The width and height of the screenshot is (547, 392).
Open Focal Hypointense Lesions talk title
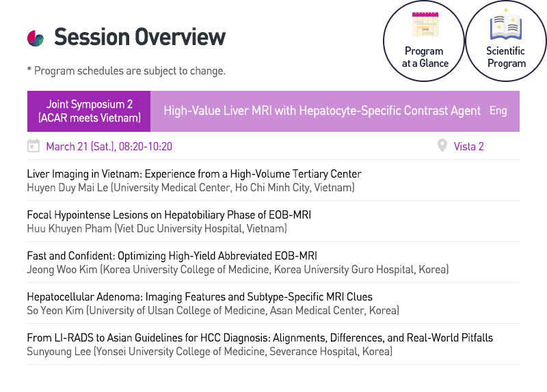pos(169,215)
